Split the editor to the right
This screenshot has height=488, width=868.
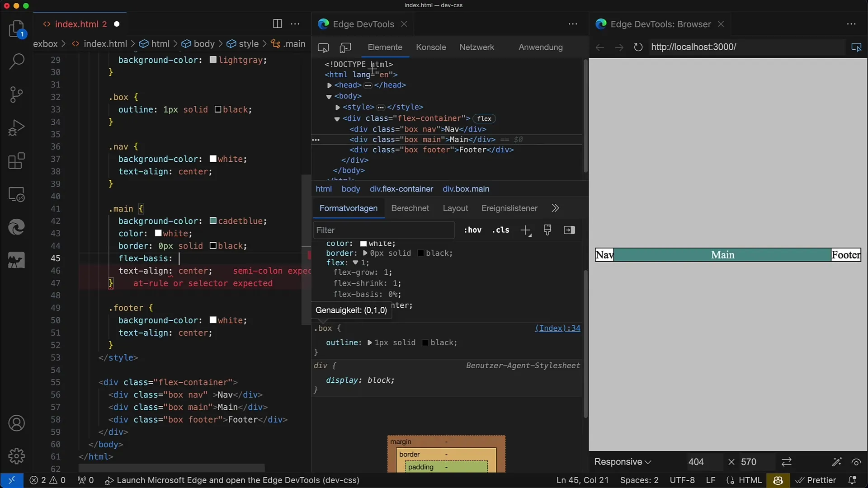click(x=278, y=24)
